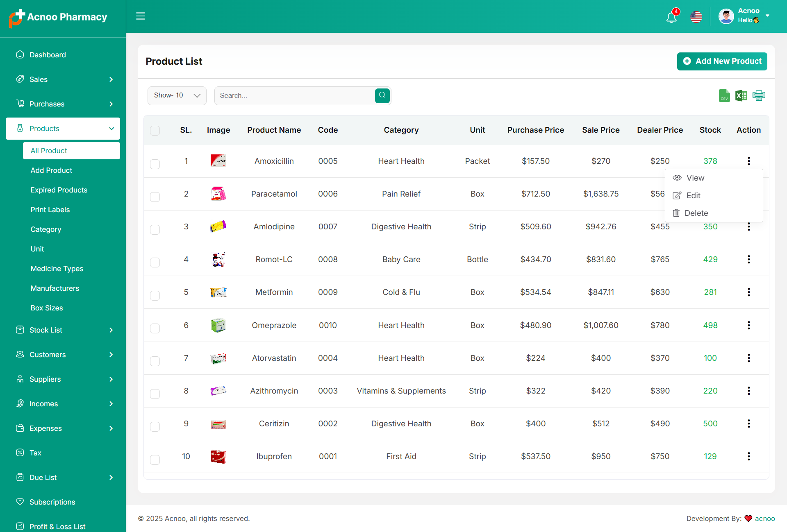787x532 pixels.
Task: Open three-dot actions for Romot-LC row
Action: [x=748, y=259]
